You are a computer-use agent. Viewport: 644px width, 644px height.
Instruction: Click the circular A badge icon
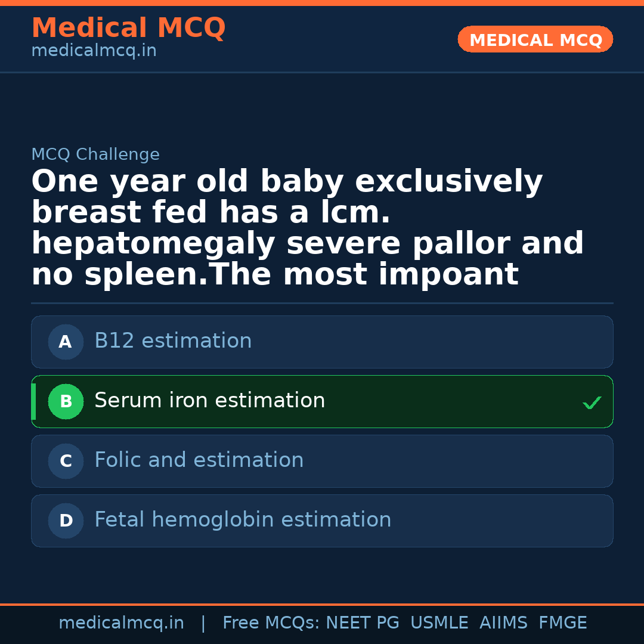pyautogui.click(x=66, y=342)
